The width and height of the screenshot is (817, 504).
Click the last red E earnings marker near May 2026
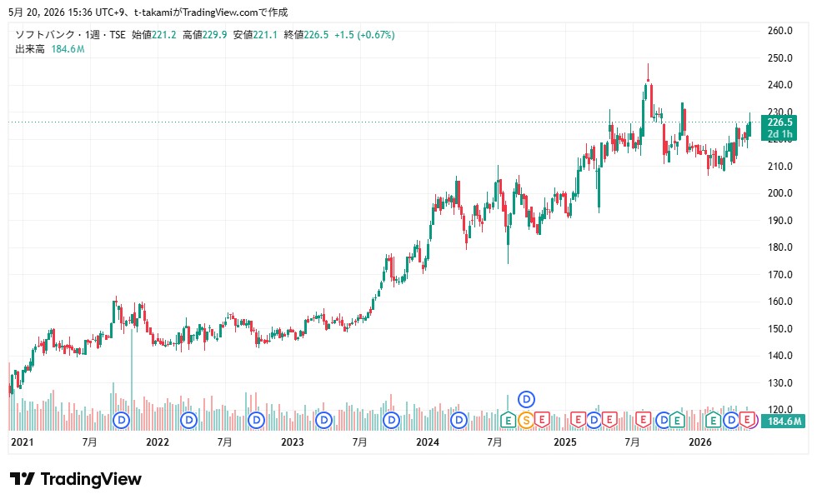coord(747,419)
